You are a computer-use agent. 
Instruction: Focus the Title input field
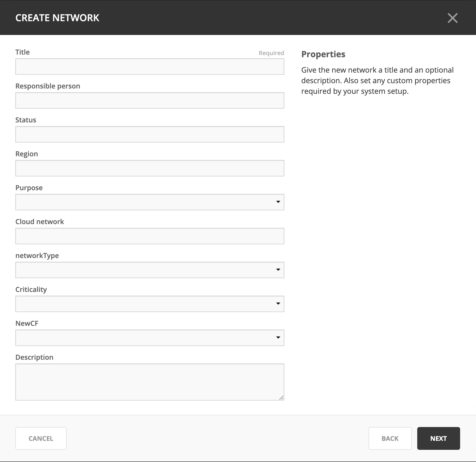tap(150, 66)
